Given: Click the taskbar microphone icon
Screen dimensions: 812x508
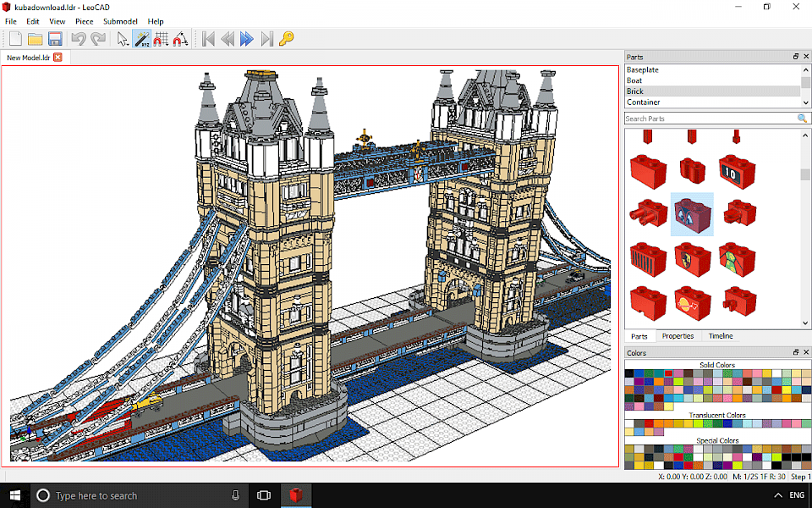Looking at the screenshot, I should click(x=236, y=495).
